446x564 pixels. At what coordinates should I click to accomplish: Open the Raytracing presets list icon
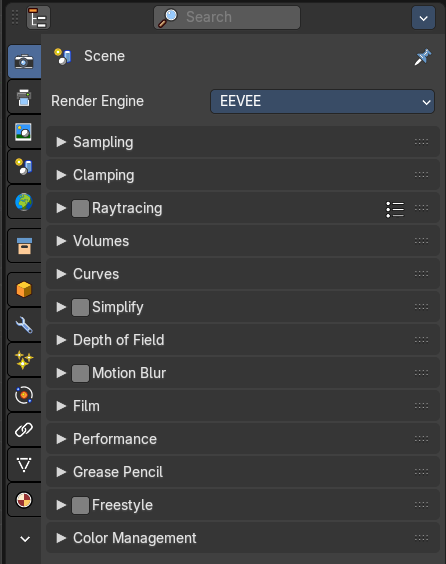(x=395, y=209)
